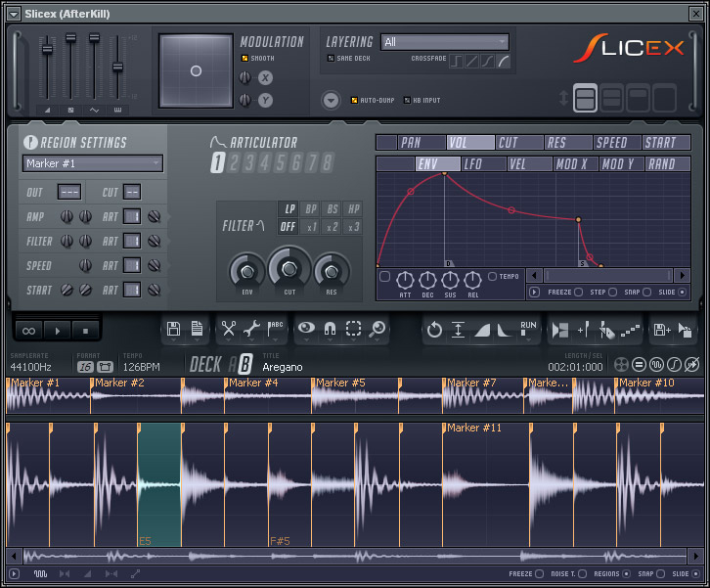Switch to Deck A
Screen dimensions: 710x588
[x=233, y=364]
